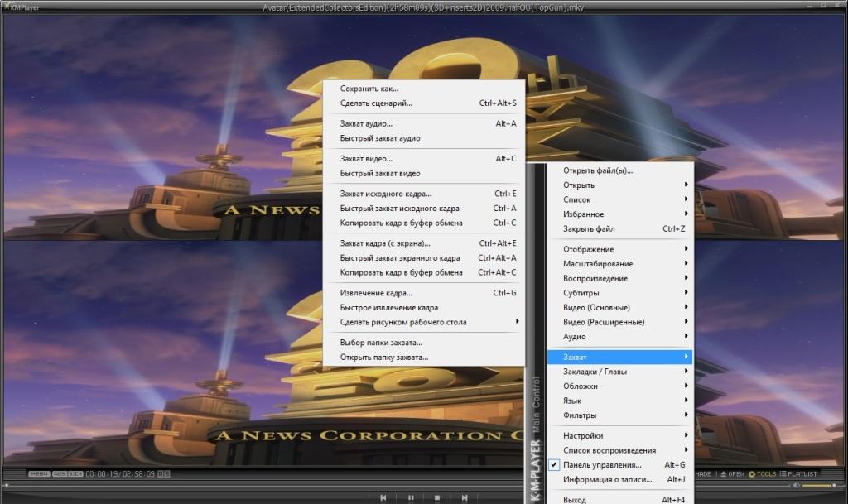Screen dimensions: 848x504
Task: Skip to the next track
Action: click(x=463, y=497)
